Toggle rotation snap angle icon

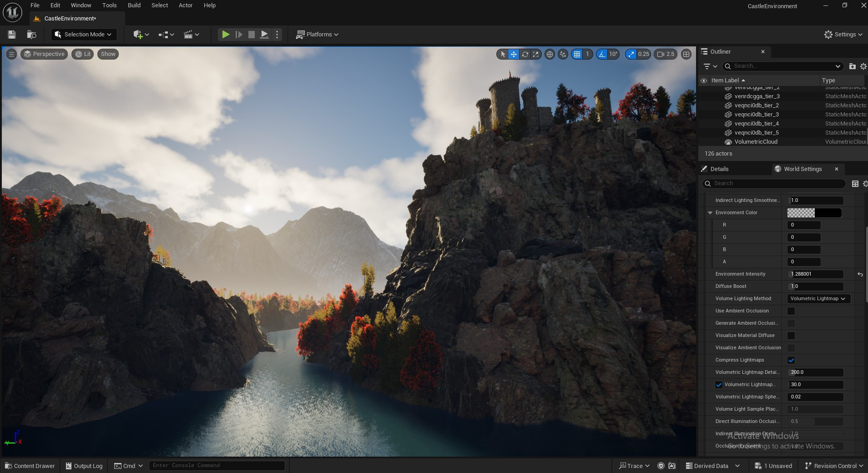602,54
